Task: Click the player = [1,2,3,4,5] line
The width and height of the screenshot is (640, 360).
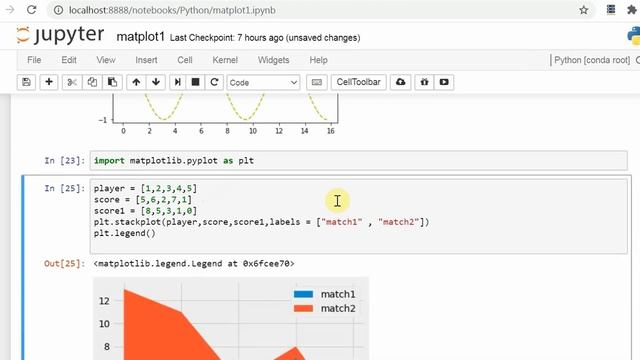Action: pos(145,189)
